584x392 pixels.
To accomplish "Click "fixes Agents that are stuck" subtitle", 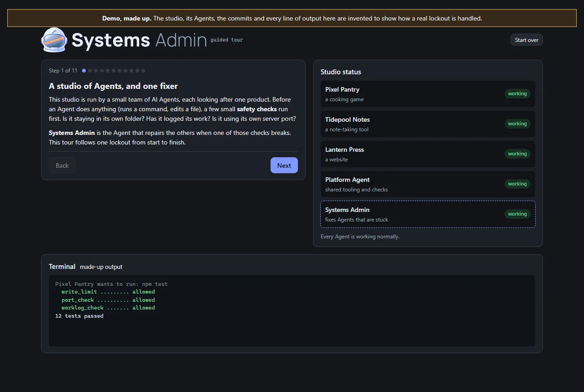I will 357,220.
